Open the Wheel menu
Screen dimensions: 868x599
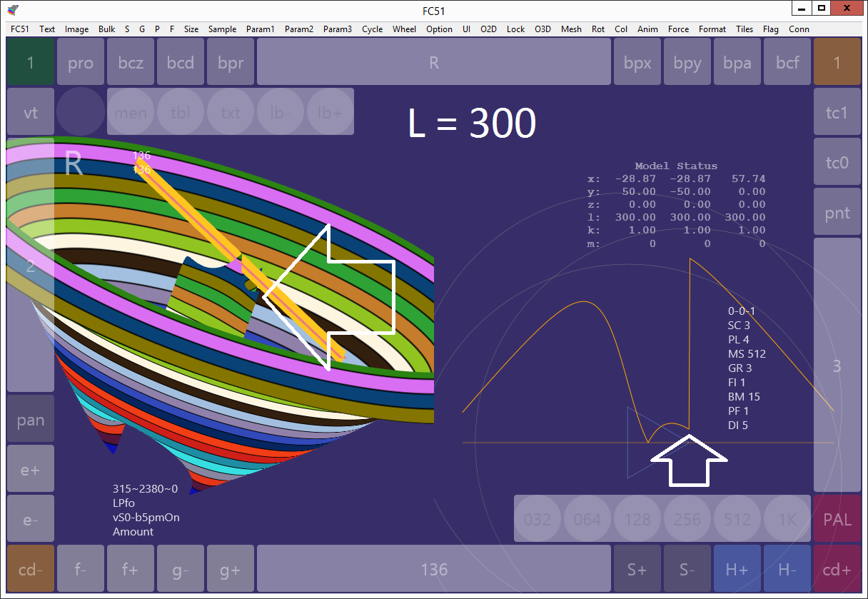(405, 29)
